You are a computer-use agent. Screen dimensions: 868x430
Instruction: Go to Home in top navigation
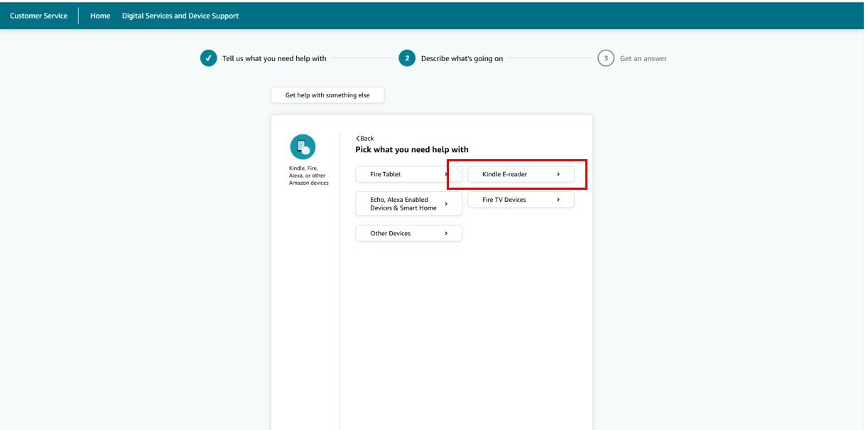click(100, 16)
